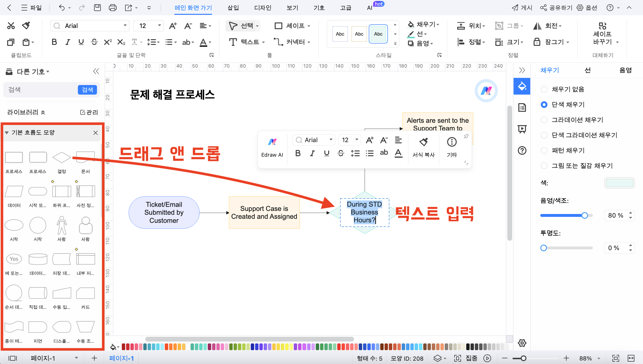The width and height of the screenshot is (643, 364).
Task: Click the format painter brush in clipboard group
Action: pyautogui.click(x=26, y=26)
